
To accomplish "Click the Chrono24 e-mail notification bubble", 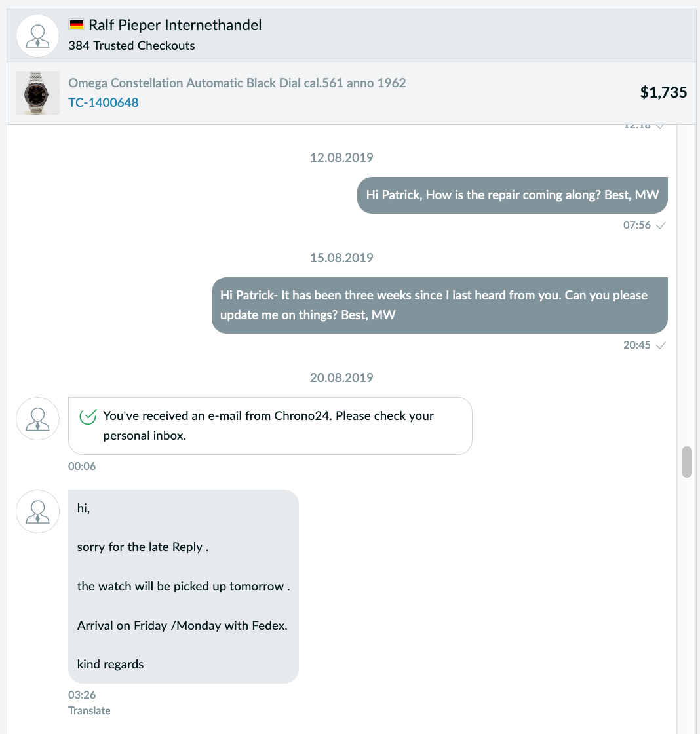I will [270, 426].
